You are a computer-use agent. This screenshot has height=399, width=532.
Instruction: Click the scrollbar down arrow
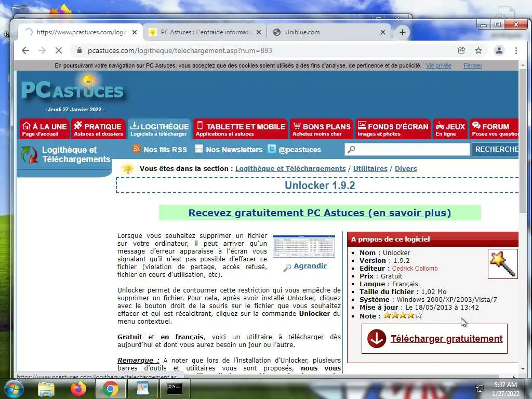click(523, 369)
